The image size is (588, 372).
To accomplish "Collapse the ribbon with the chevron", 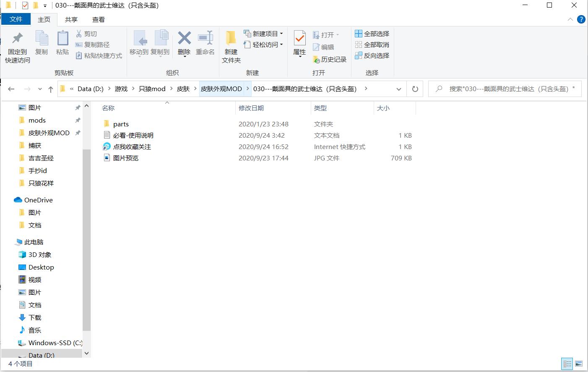I will (570, 19).
